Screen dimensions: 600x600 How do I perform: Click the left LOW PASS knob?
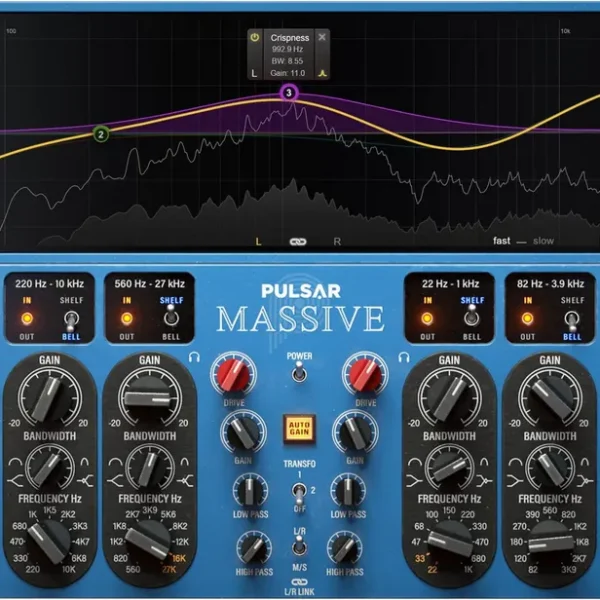250,491
